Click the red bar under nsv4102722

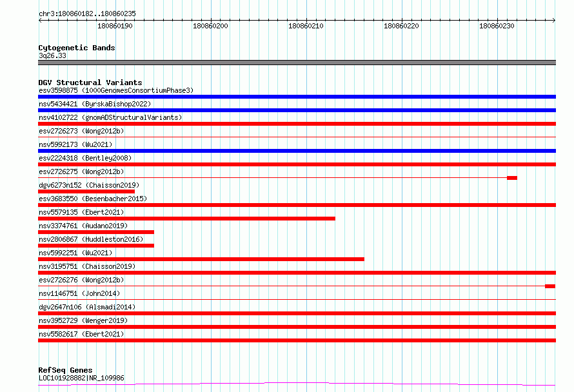(x=297, y=124)
